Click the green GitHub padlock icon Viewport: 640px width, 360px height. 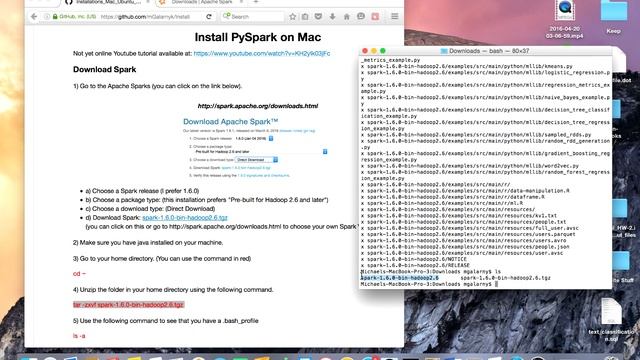[55, 17]
